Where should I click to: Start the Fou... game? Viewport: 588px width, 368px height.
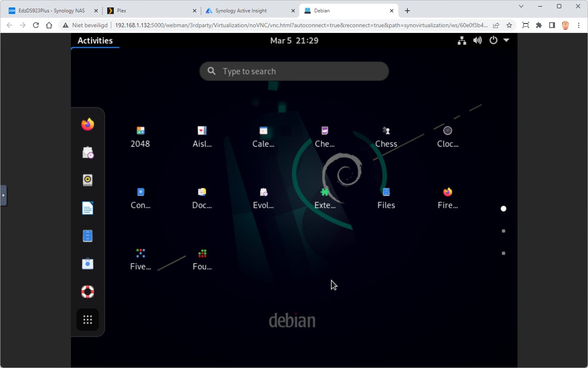point(202,260)
